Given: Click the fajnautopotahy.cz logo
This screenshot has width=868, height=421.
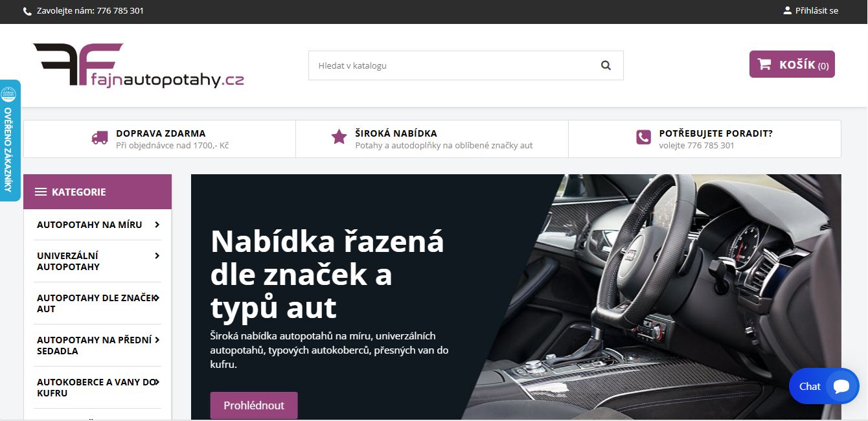Looking at the screenshot, I should 139,65.
